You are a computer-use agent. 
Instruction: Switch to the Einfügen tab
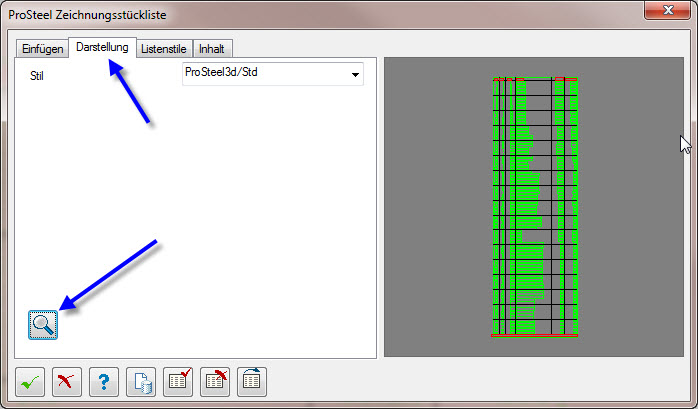click(42, 49)
